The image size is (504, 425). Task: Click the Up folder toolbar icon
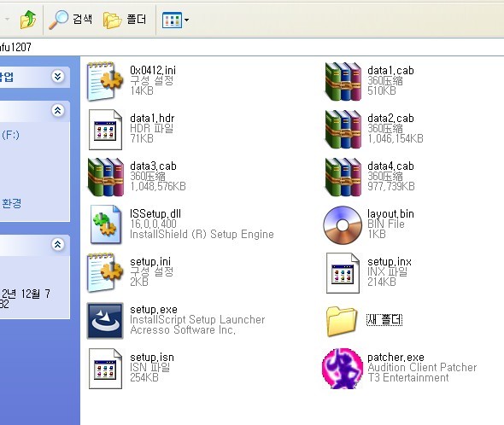(x=27, y=20)
